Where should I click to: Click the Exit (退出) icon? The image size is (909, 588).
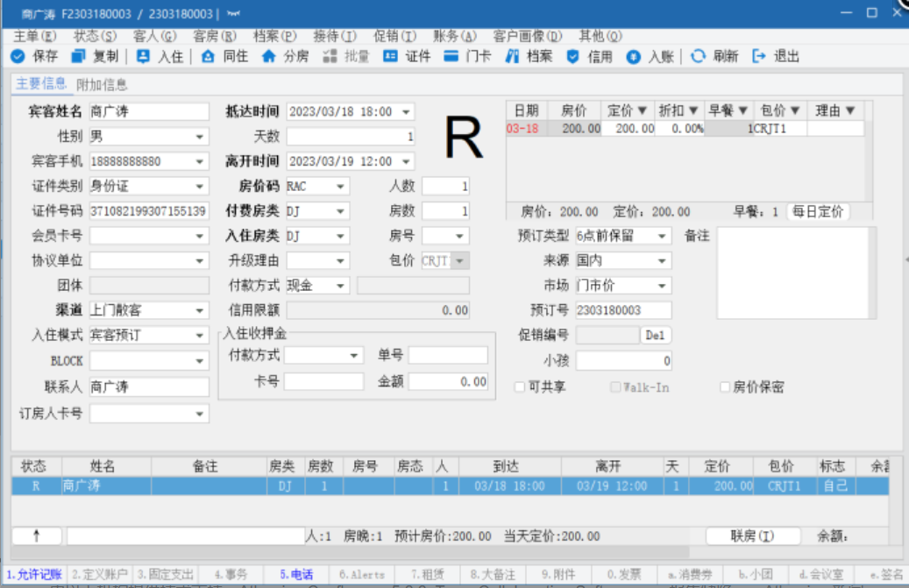click(x=759, y=56)
